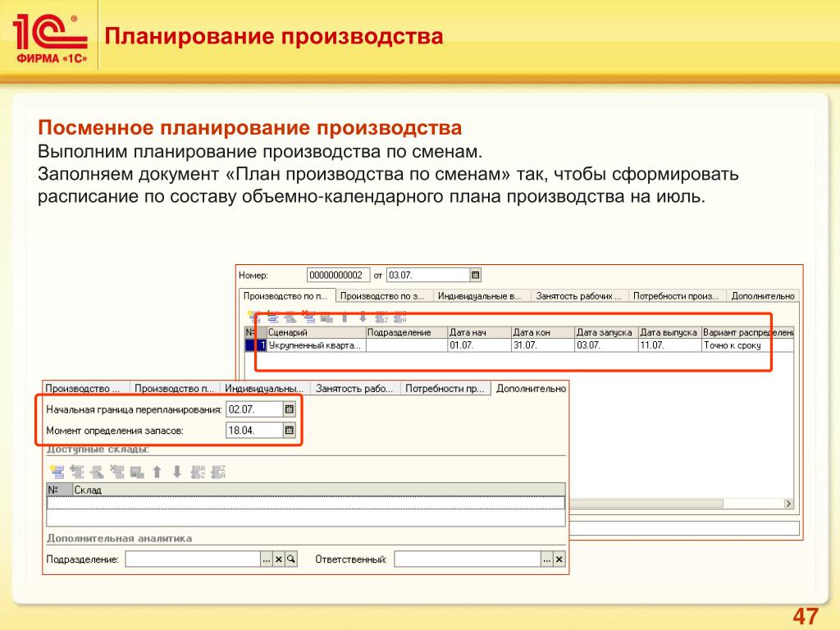The image size is (840, 630).
Task: Click the Точно к сроку cell
Action: [747, 345]
